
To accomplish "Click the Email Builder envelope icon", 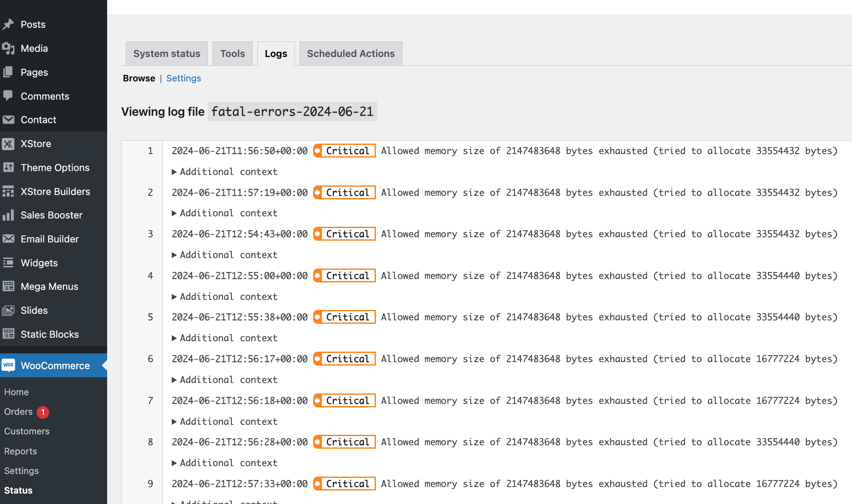I will 8,239.
